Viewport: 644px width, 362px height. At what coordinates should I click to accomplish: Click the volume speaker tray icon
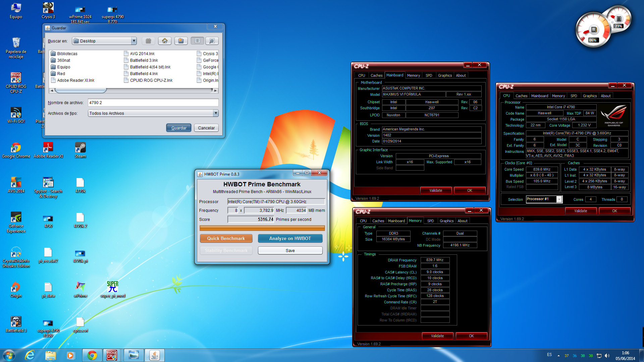(607, 356)
